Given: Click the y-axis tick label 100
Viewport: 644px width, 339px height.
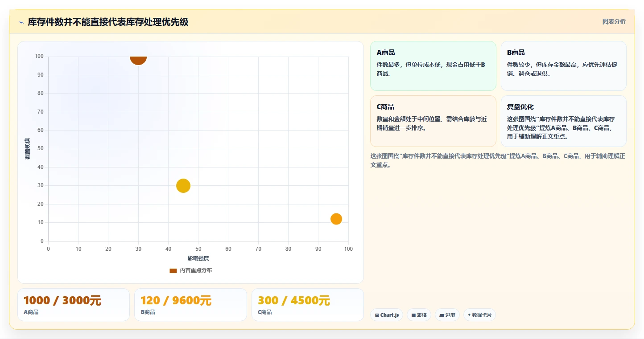Looking at the screenshot, I should [x=39, y=56].
